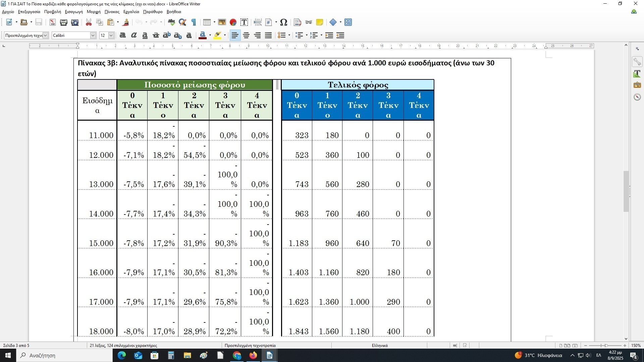Screen dimensions: 644x362
Task: Toggle center paragraph alignment
Action: pyautogui.click(x=246, y=36)
